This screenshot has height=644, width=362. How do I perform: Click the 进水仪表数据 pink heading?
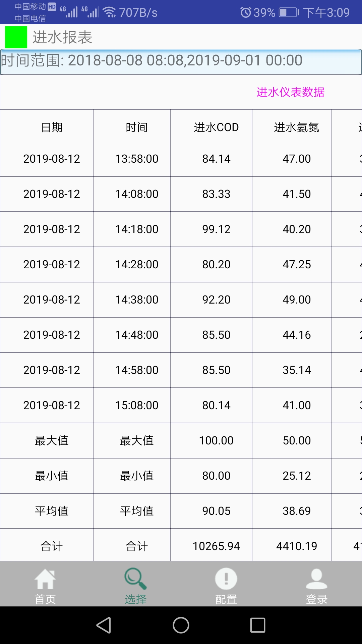tap(290, 92)
